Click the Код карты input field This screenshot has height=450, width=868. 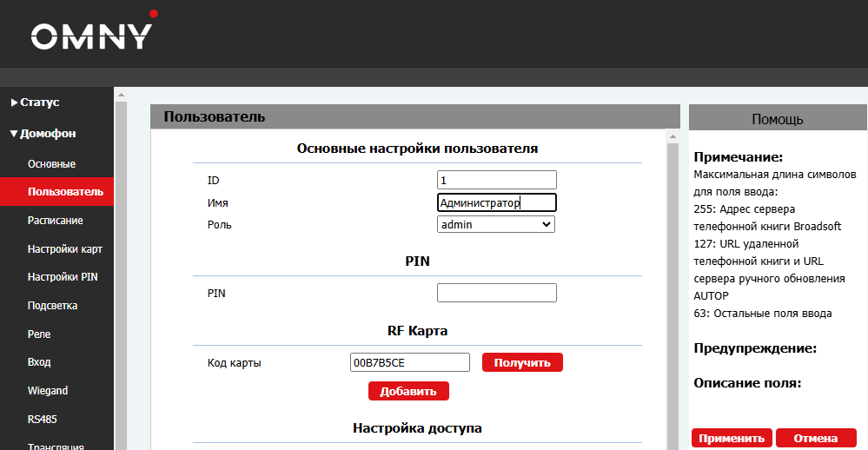408,362
